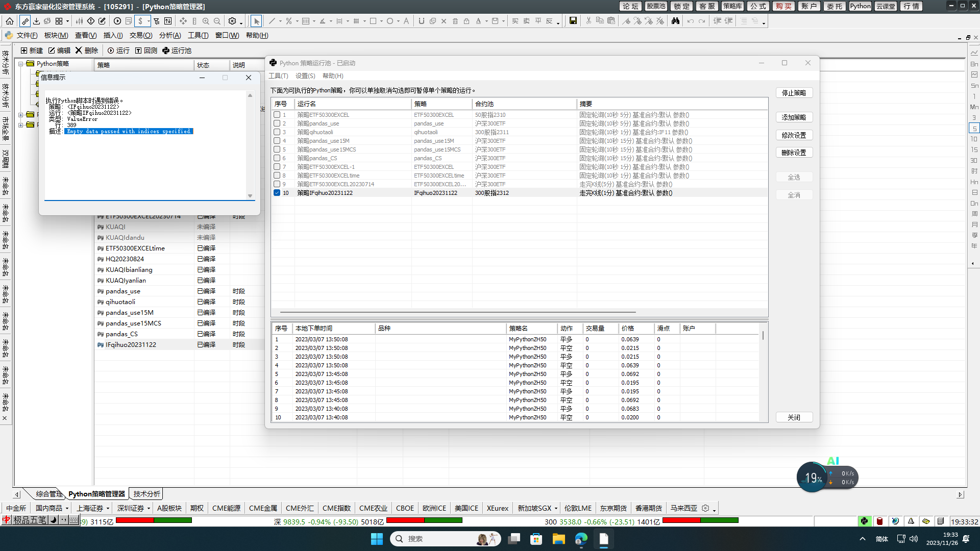The width and height of the screenshot is (980, 551).
Task: Click the taskbar search box
Action: click(x=445, y=539)
